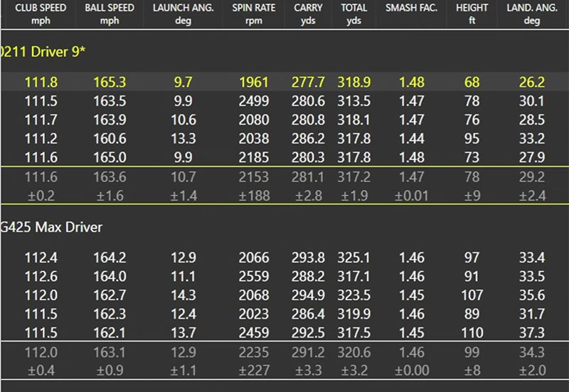Select the CLUB SPEED mph column header

[x=41, y=14]
